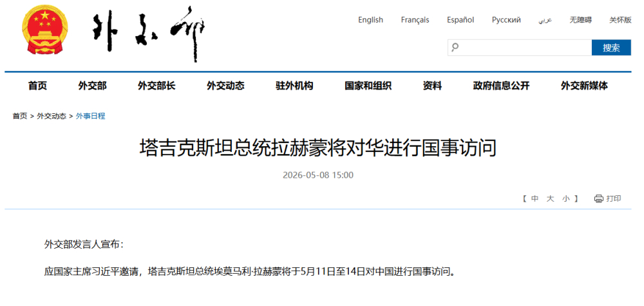Viewport: 644px width, 306px height.
Task: Open the 无障碍 accessibility mode
Action: pyautogui.click(x=581, y=20)
